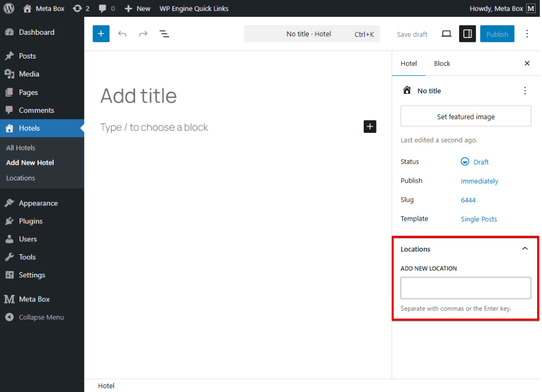This screenshot has width=542, height=392.
Task: Toggle the Settings sidebar panel button
Action: pyautogui.click(x=467, y=34)
